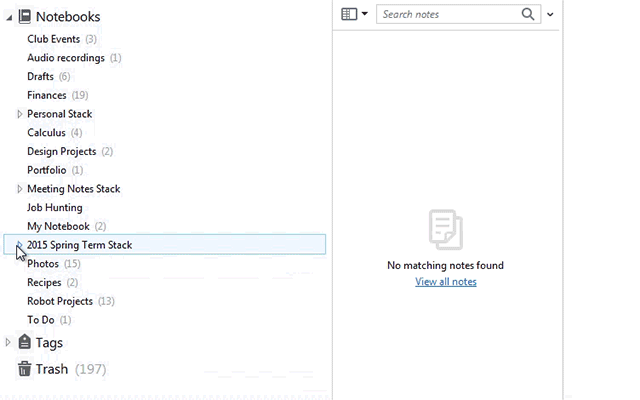Open the Photos notebook

[43, 264]
